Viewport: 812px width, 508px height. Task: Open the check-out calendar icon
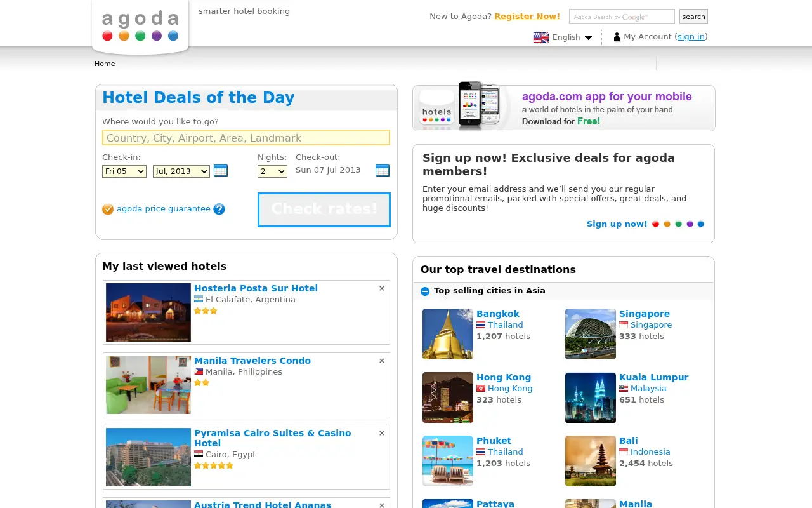pyautogui.click(x=383, y=170)
